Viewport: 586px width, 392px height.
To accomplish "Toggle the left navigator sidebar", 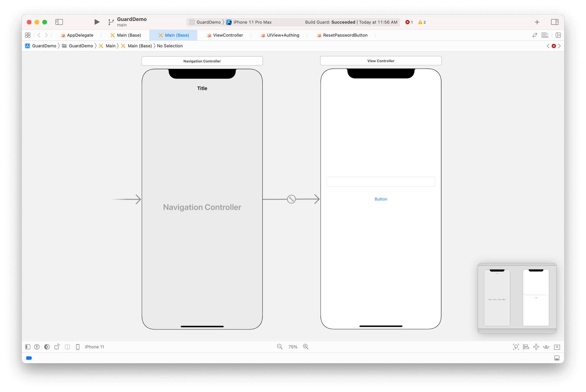I will tap(59, 22).
